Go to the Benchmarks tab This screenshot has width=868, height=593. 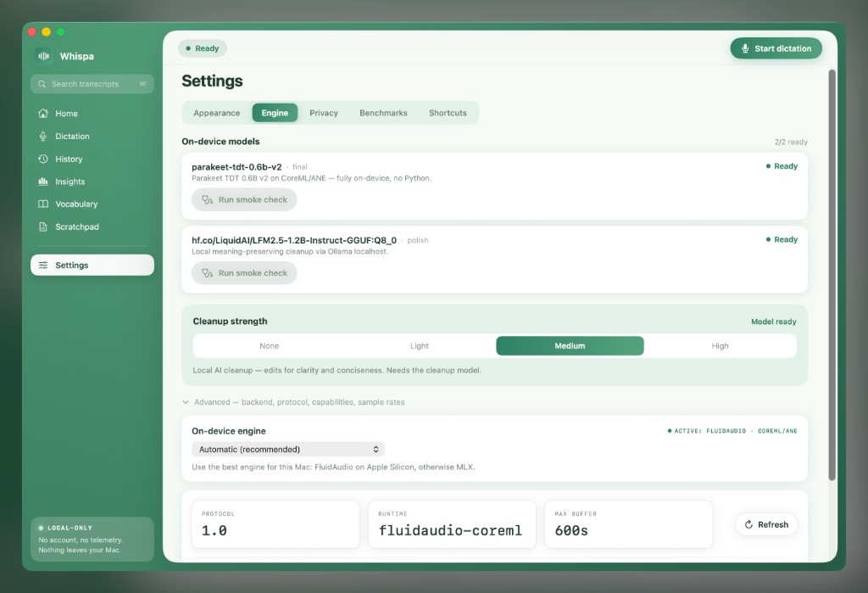[x=383, y=113]
